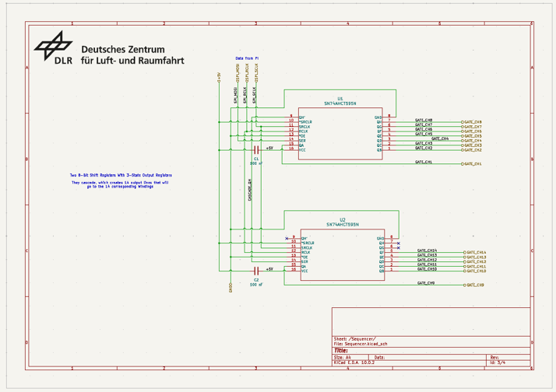Click 'KiCad E.D.A. 10.0.2' text
Image resolution: width=556 pixels, height=392 pixels.
[354, 362]
